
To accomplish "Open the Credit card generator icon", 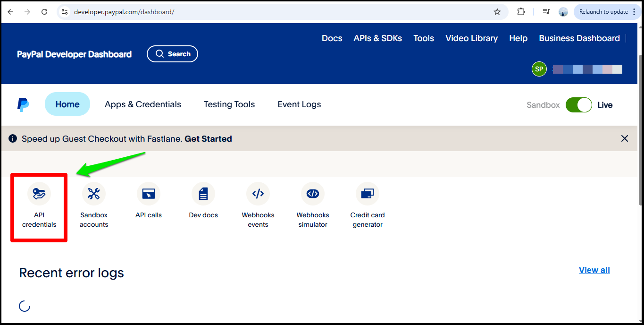I will click(368, 194).
